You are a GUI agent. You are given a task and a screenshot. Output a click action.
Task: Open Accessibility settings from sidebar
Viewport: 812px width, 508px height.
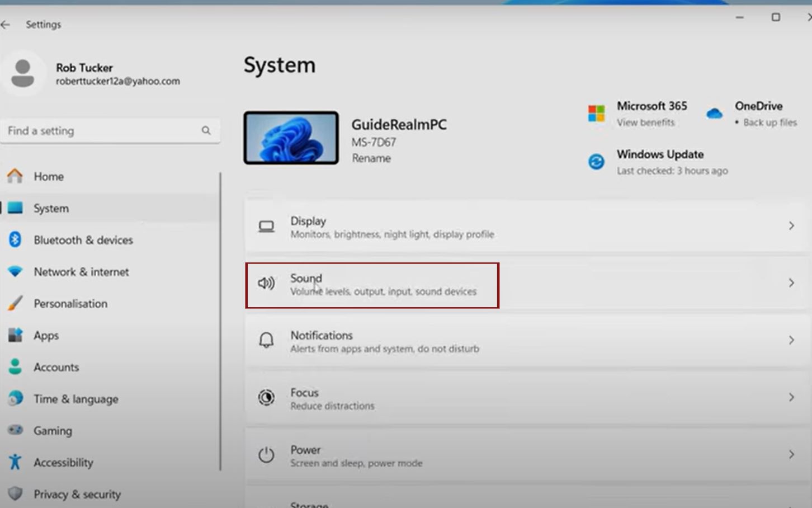click(x=63, y=462)
